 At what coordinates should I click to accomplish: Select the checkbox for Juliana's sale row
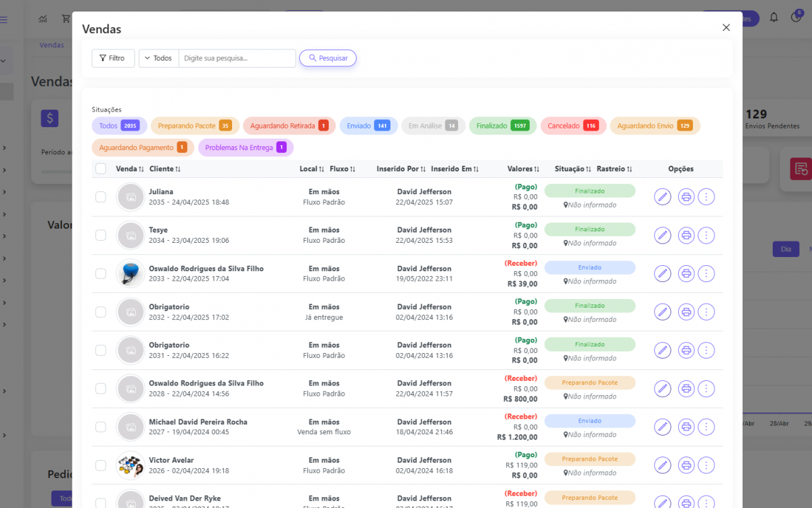pos(101,197)
